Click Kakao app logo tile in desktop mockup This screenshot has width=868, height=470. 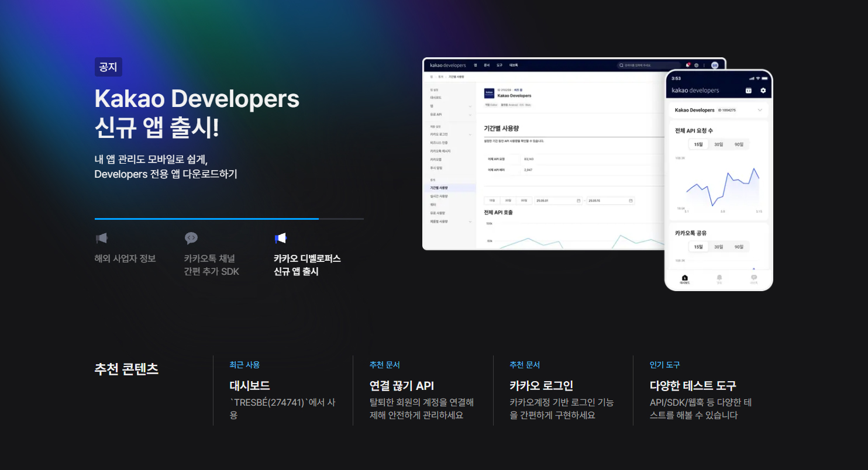point(490,93)
